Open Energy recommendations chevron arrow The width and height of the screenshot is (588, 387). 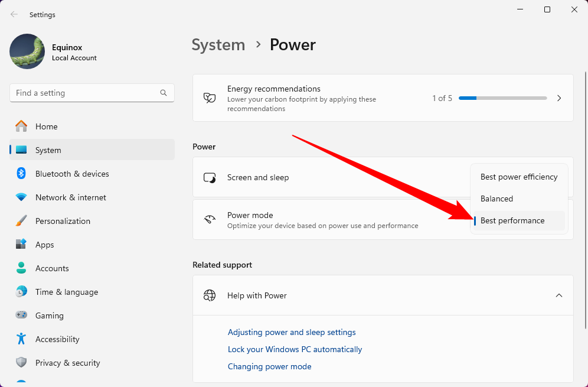558,98
